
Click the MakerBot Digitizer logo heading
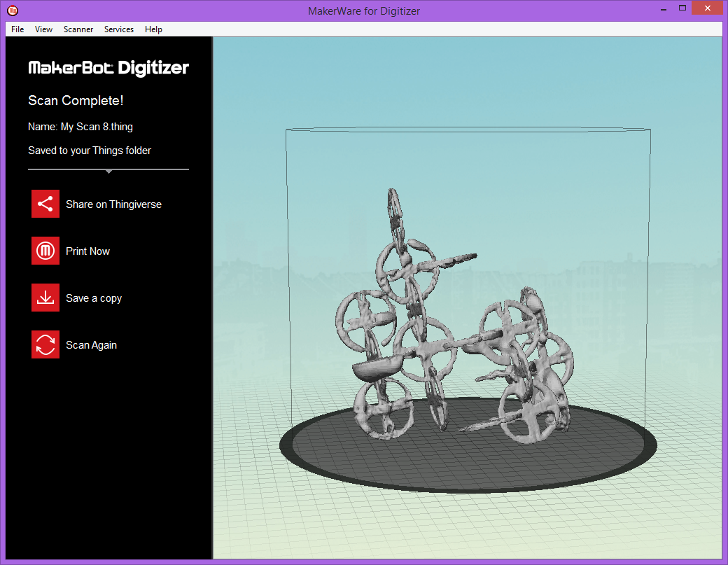pos(108,68)
